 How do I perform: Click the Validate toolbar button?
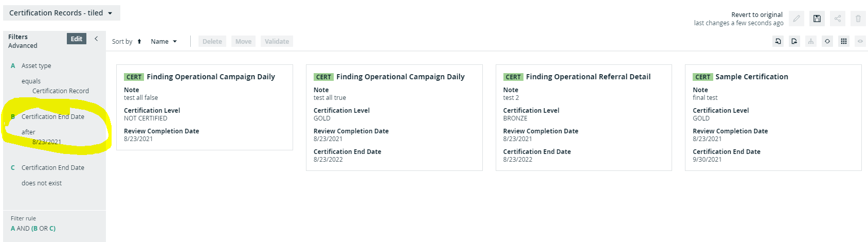(277, 42)
